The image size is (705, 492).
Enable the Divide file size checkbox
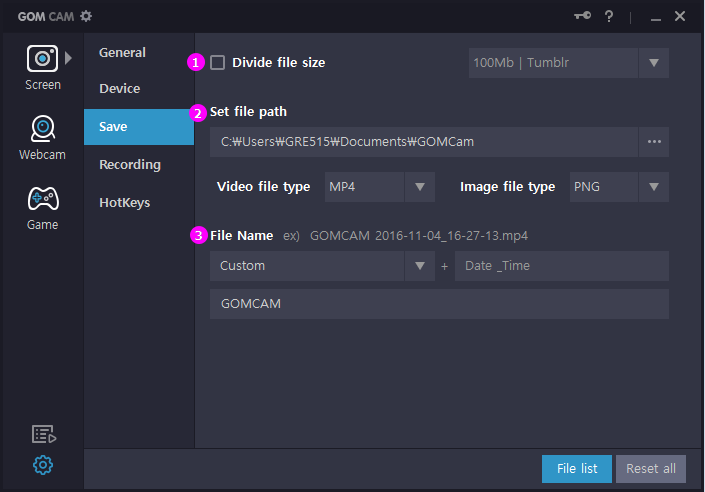[218, 63]
